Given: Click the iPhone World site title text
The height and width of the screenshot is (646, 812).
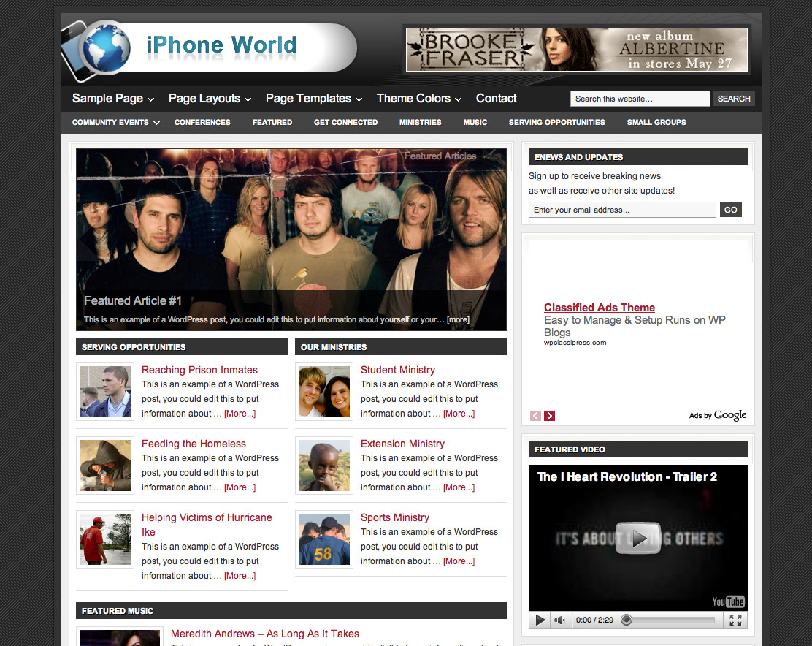Looking at the screenshot, I should tap(221, 45).
